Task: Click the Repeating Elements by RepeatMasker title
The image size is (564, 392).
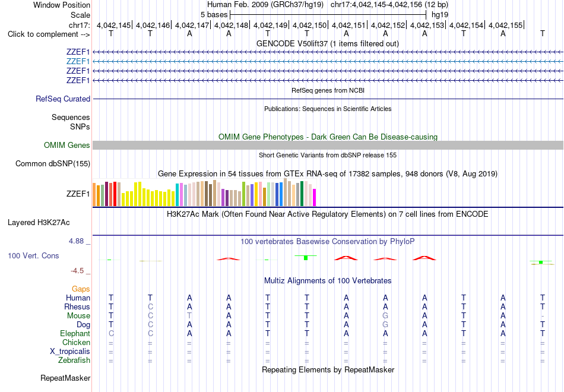Action: tap(328, 370)
